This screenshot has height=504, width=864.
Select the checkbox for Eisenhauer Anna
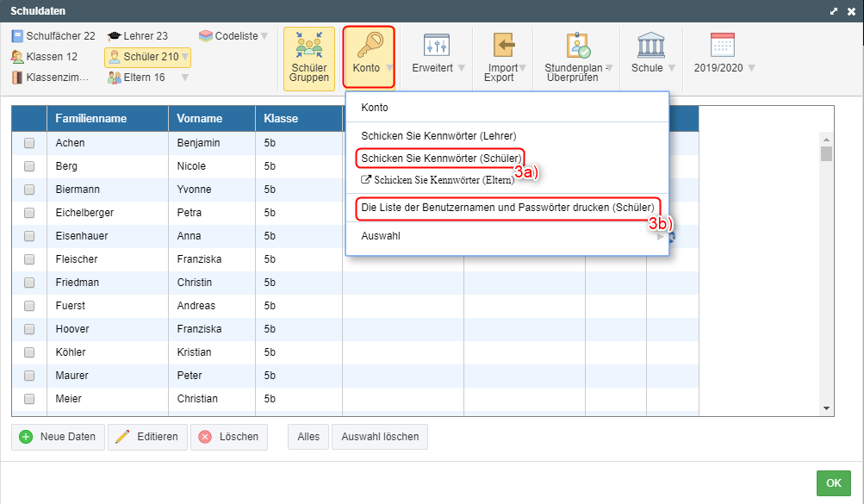[29, 236]
